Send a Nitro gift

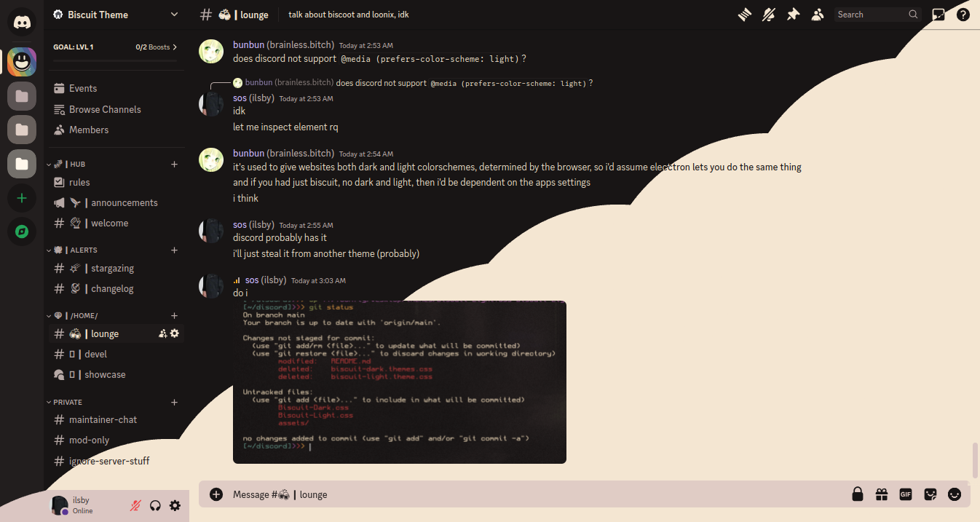click(x=882, y=494)
